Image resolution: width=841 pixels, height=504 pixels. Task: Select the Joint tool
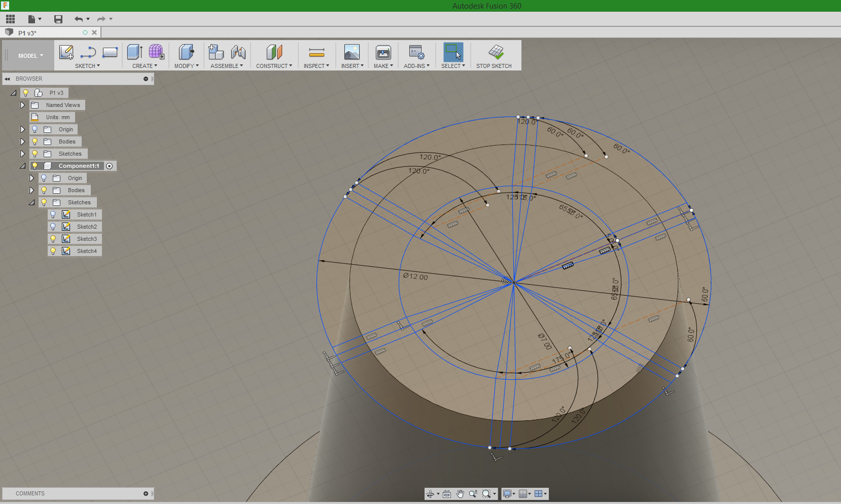coord(238,52)
